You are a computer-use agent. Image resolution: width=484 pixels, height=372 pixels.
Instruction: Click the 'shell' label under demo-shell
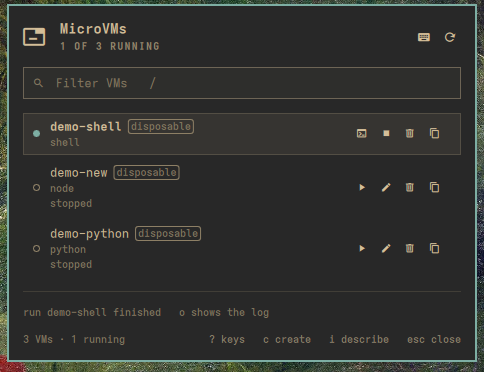point(65,142)
